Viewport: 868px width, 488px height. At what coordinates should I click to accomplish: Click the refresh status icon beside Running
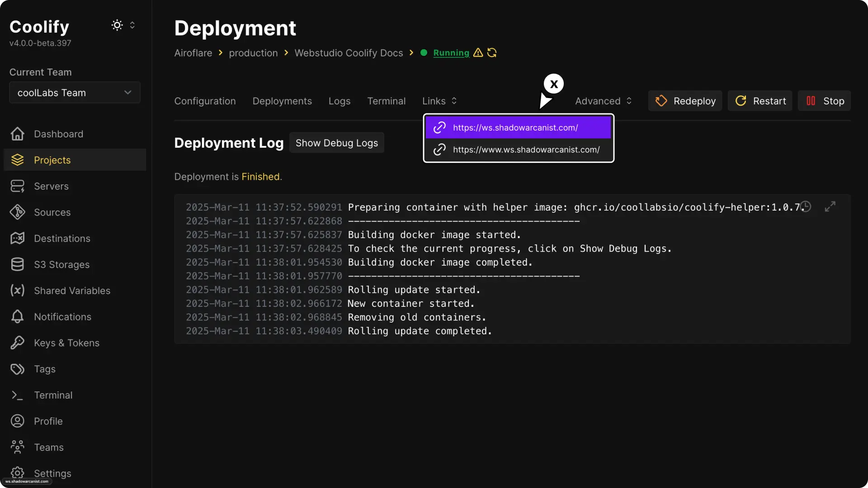click(x=492, y=53)
